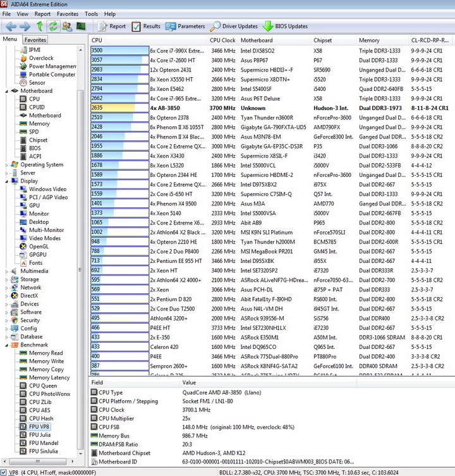The width and height of the screenshot is (455, 476).
Task: Select the GPGPU item icon
Action: [23, 255]
